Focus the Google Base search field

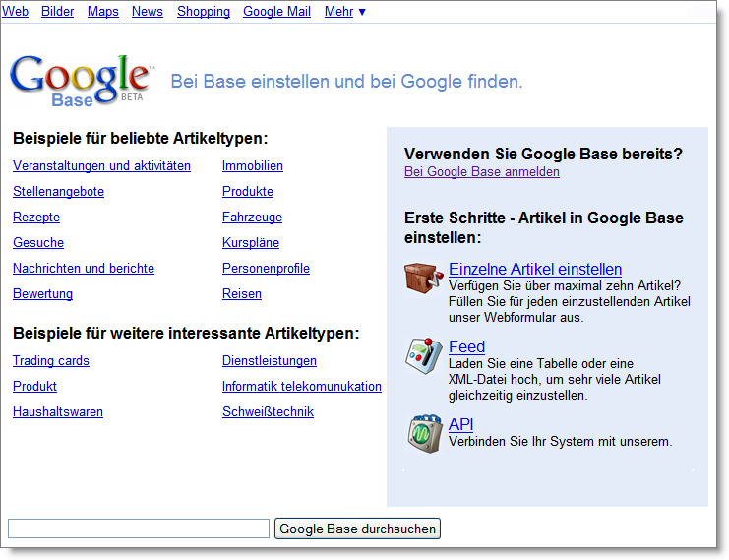139,529
